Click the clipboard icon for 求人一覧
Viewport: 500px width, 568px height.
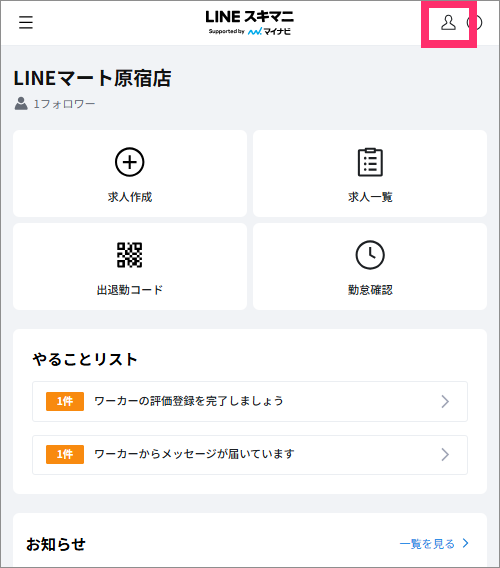[370, 162]
